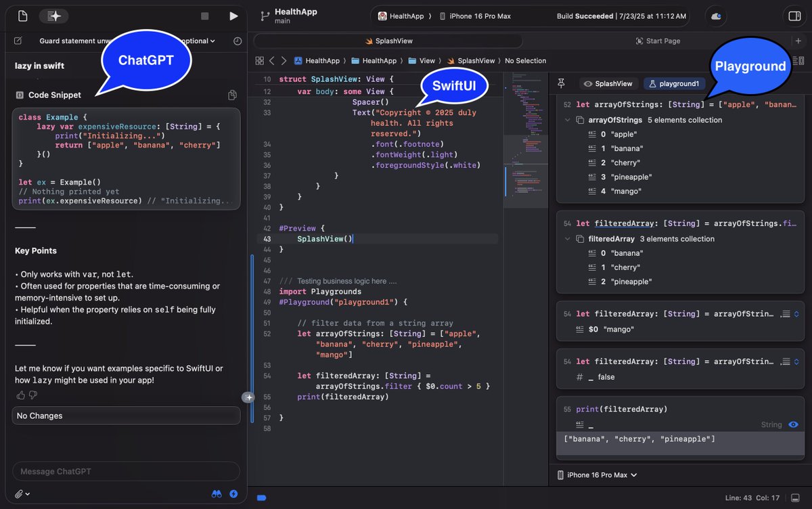This screenshot has height=509, width=812.
Task: Open the conversation history clock icon
Action: (x=237, y=41)
